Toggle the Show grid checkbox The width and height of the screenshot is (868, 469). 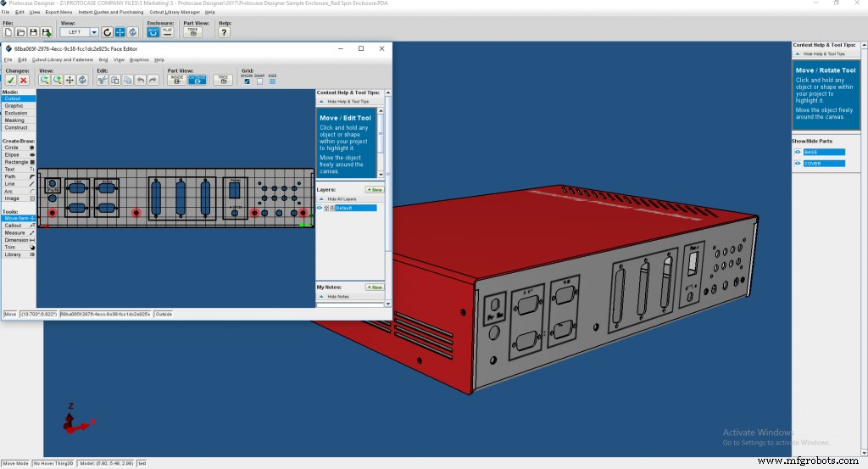(x=247, y=81)
